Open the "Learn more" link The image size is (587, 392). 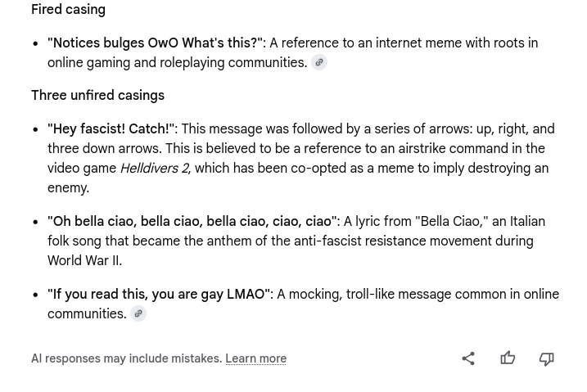coord(255,358)
